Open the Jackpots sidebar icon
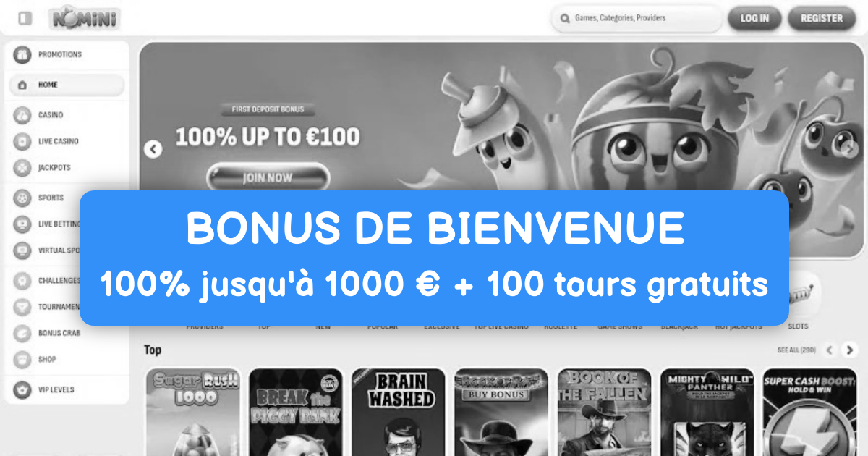 coord(22,168)
